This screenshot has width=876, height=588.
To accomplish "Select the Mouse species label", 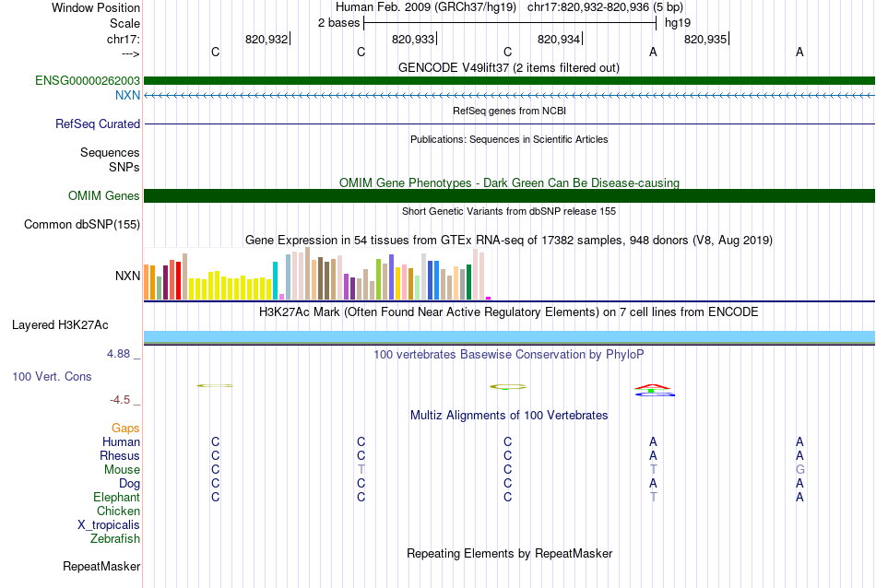I will [x=122, y=470].
